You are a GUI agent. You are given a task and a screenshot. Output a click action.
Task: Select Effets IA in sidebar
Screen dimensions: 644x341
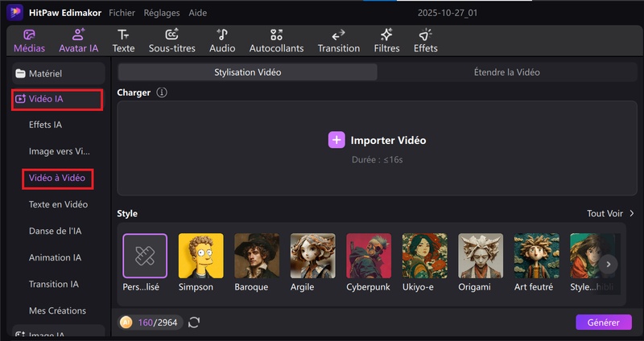(x=45, y=125)
